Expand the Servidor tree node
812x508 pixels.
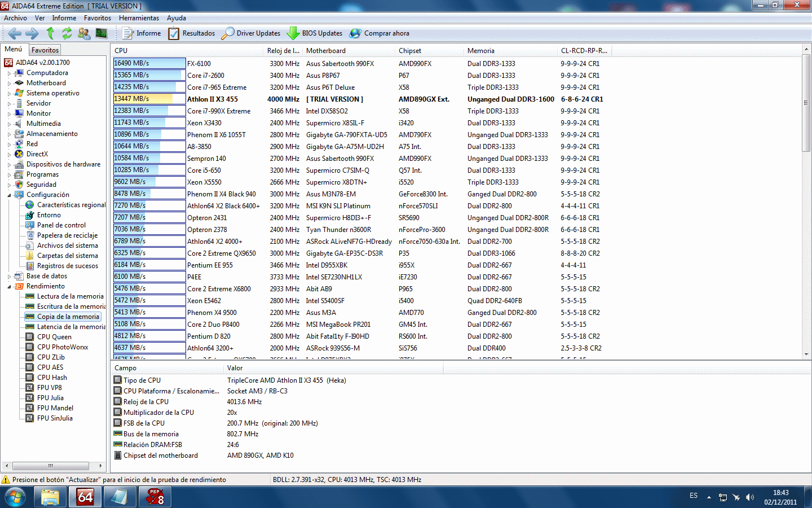9,104
